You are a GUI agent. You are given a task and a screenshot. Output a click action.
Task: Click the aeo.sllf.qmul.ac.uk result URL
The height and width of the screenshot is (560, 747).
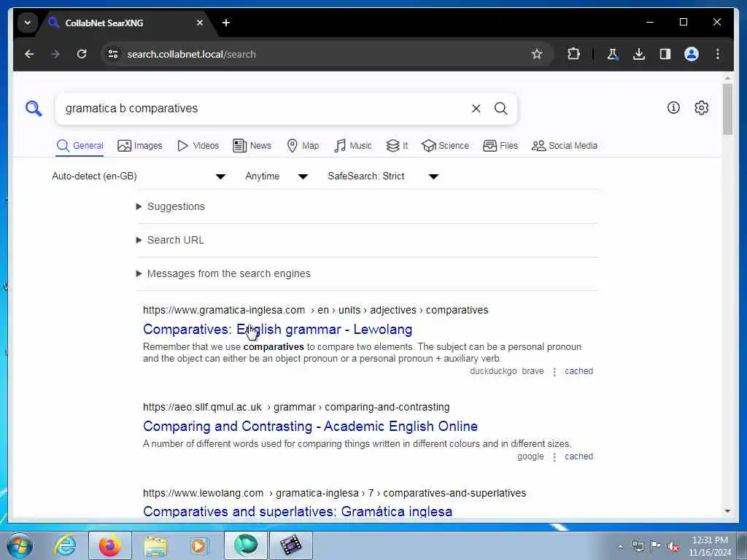click(x=296, y=407)
